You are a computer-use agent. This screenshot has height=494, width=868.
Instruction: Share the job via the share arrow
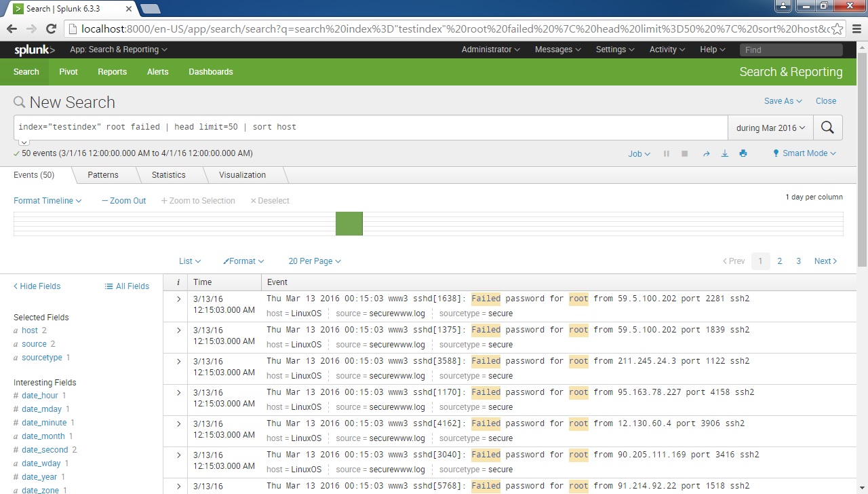(706, 153)
